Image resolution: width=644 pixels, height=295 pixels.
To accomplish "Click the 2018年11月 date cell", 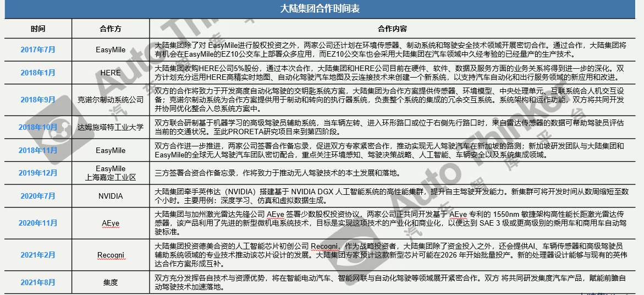I will point(38,150).
